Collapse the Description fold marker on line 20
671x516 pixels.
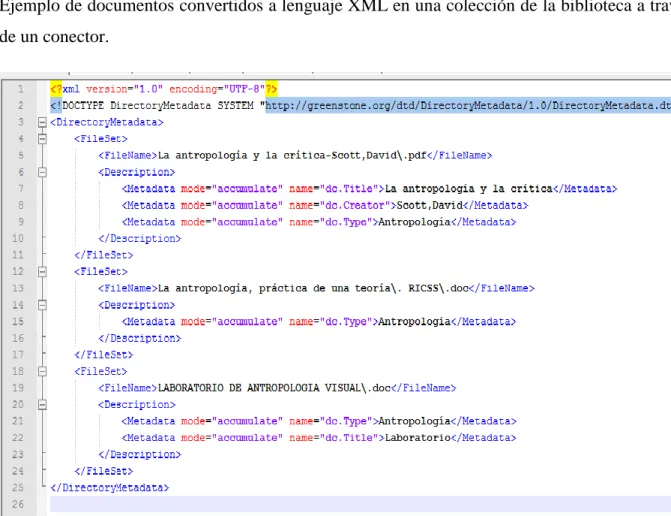coord(42,404)
